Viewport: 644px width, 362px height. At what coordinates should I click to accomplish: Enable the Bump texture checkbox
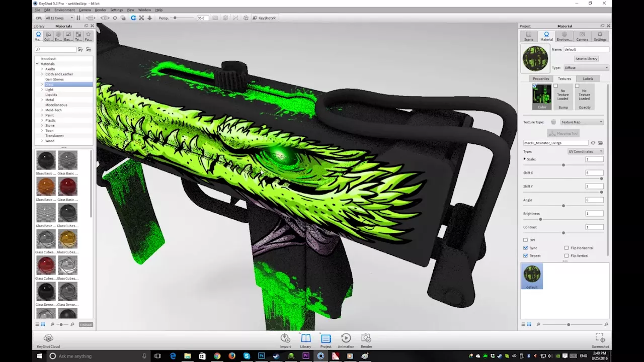coord(555,86)
